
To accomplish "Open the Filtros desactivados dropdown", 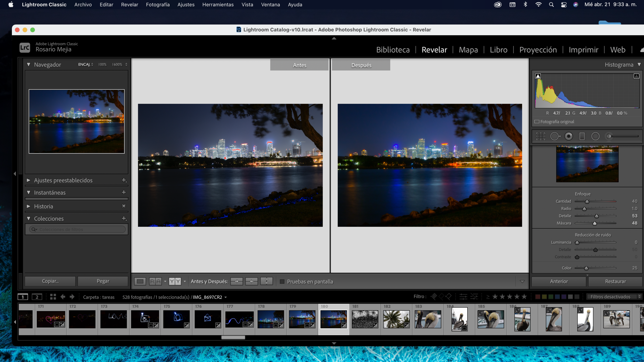I will coord(614,297).
